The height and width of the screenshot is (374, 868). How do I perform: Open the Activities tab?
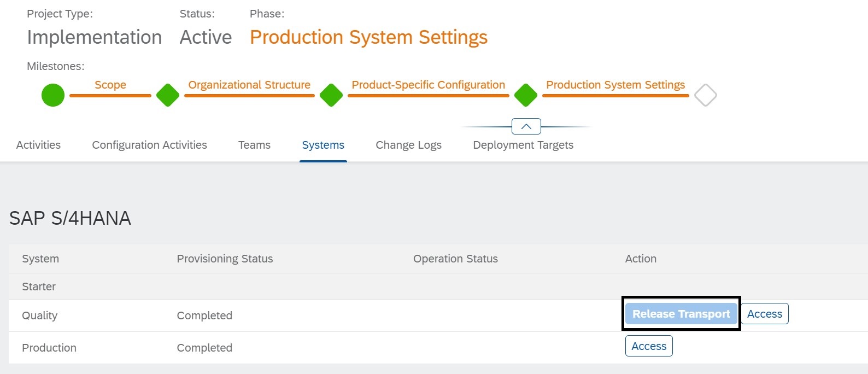pyautogui.click(x=38, y=145)
